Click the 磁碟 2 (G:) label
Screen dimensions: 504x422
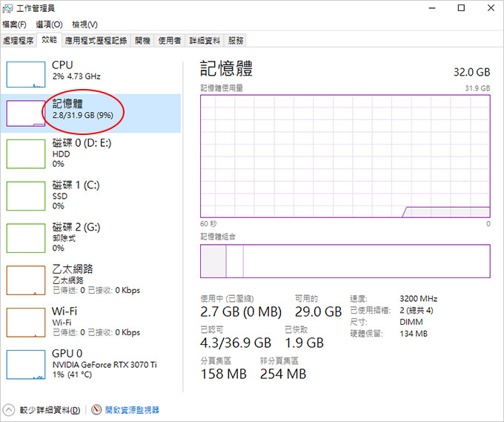[x=76, y=227]
